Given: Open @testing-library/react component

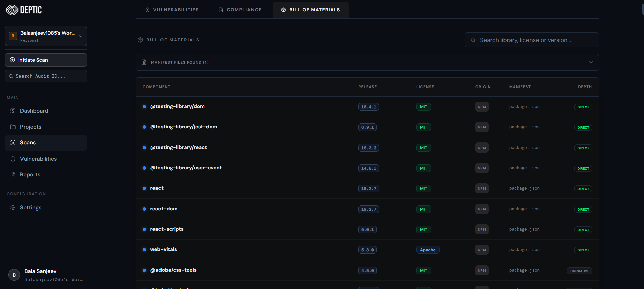Looking at the screenshot, I should [x=179, y=148].
